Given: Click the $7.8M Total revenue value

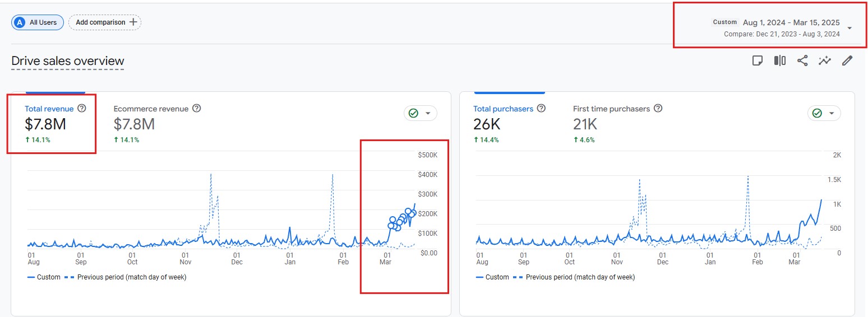Looking at the screenshot, I should pyautogui.click(x=45, y=124).
